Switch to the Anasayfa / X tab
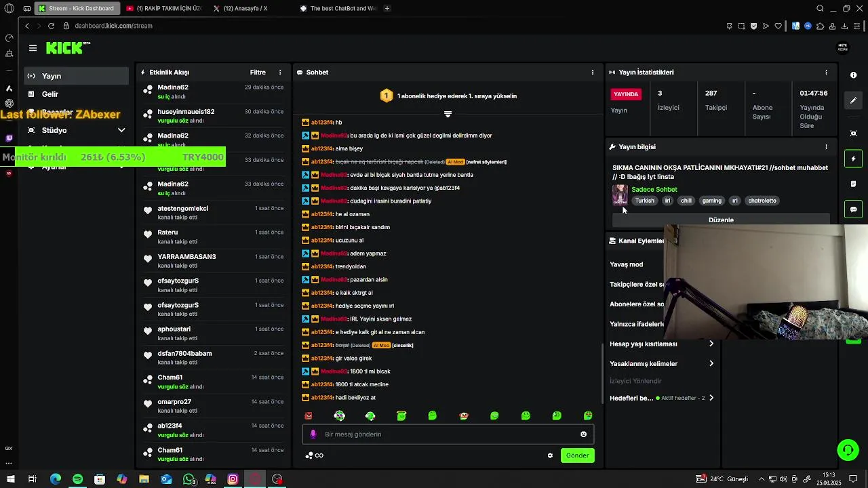 pos(245,9)
